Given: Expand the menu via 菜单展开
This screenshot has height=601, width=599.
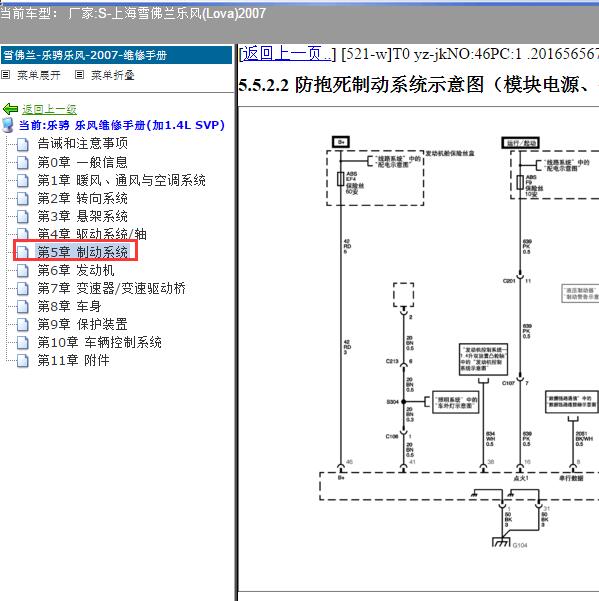Looking at the screenshot, I should [x=39, y=75].
